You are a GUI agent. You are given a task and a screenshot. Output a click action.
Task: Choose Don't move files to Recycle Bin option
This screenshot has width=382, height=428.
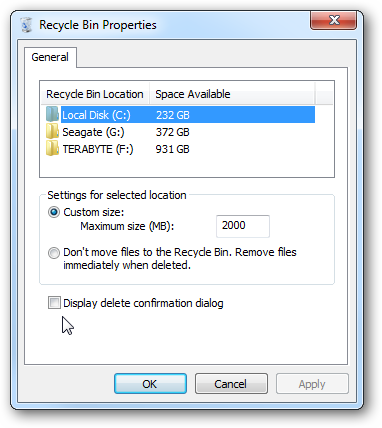coord(54,253)
